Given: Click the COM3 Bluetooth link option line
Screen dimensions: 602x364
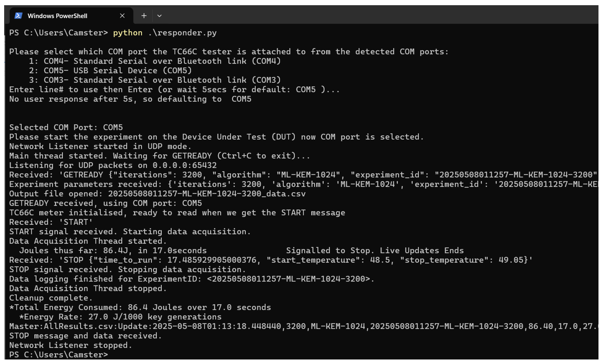Looking at the screenshot, I should click(155, 80).
